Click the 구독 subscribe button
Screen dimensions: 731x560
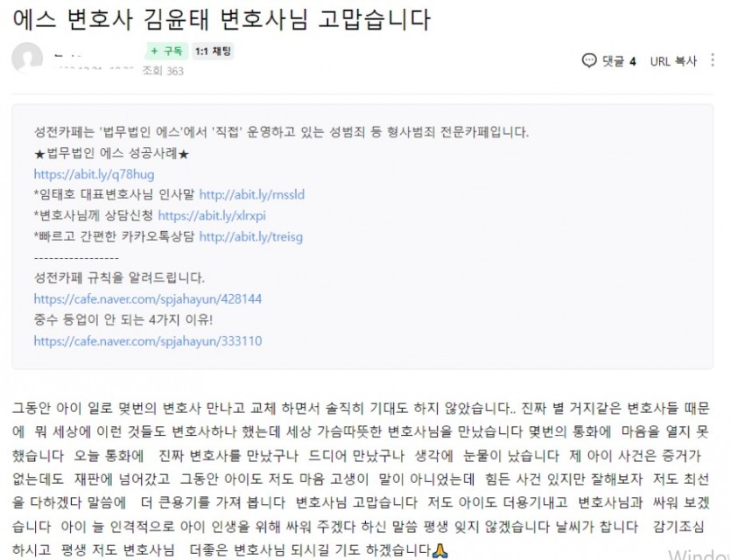[x=166, y=52]
